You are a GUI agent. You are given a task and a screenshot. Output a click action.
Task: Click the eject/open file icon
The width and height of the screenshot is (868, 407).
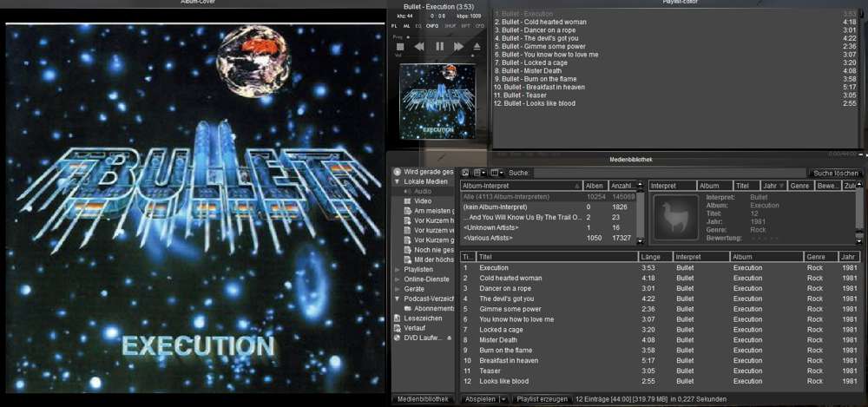476,46
